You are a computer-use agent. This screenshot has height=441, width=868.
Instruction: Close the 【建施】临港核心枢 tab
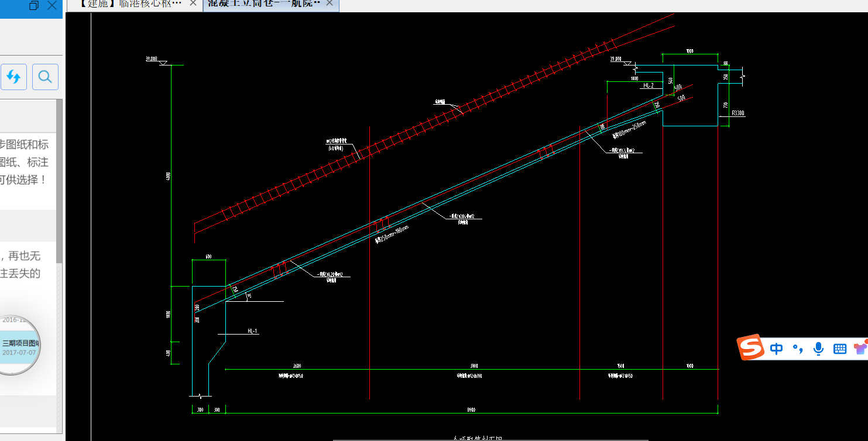[194, 4]
